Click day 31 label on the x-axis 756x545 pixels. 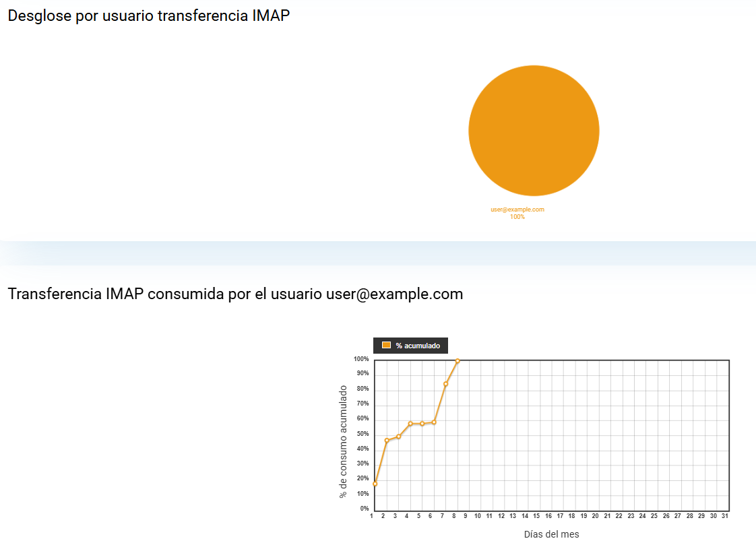pyautogui.click(x=724, y=516)
